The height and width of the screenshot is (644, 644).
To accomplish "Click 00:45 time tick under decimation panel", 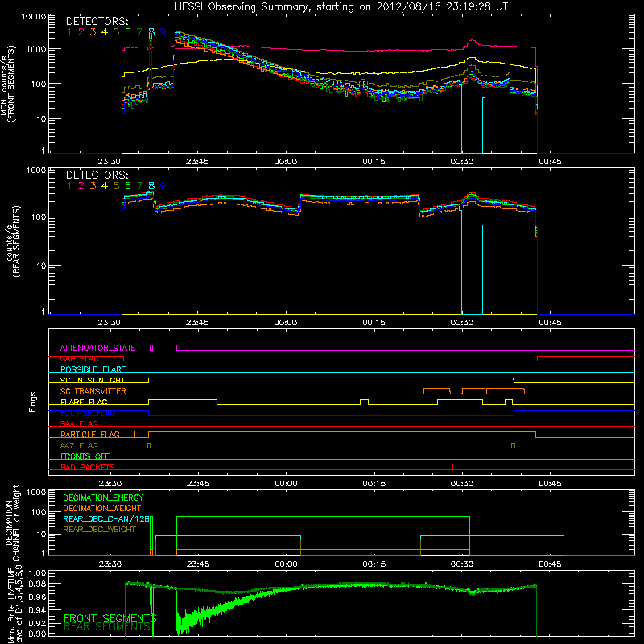I will coord(550,564).
